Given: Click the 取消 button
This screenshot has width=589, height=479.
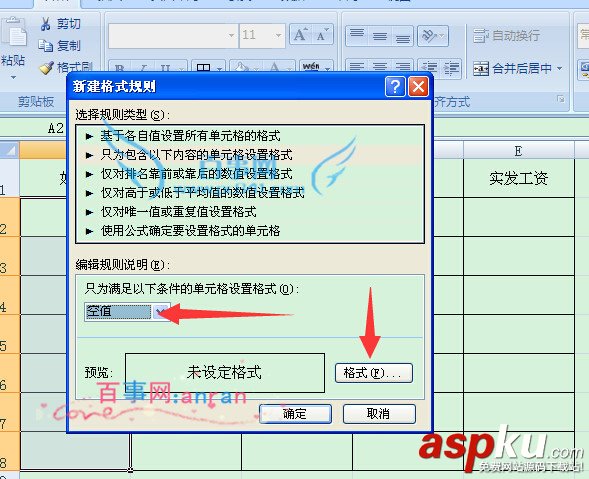Looking at the screenshot, I should [379, 414].
